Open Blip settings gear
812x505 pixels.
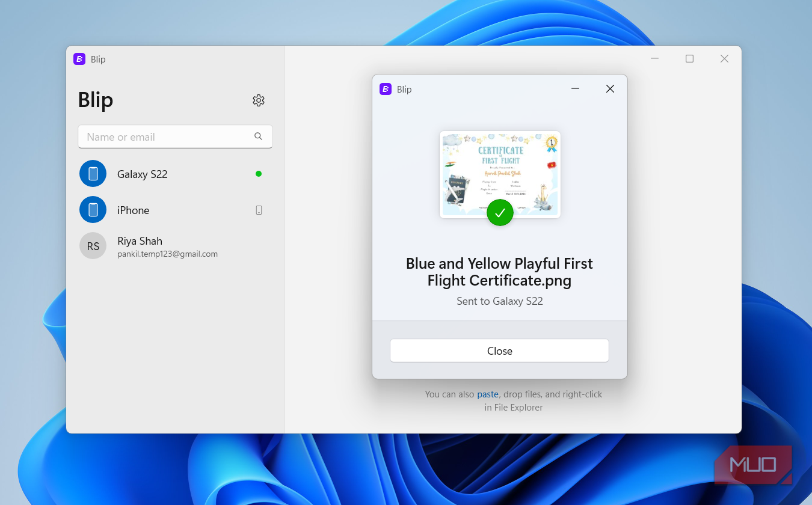tap(259, 100)
